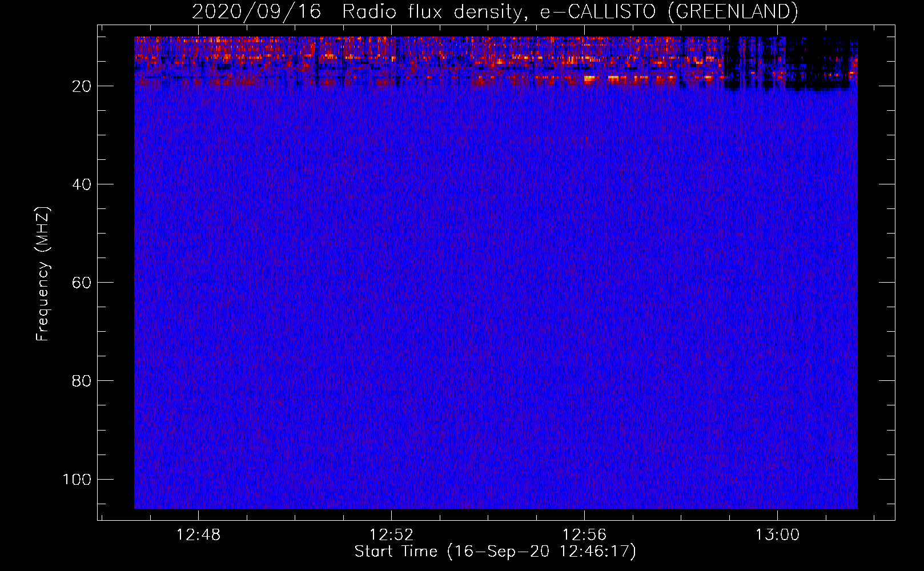Click the 'Start Time (16-Sep-20 12:46:17)' label
The image size is (924, 571).
point(495,552)
